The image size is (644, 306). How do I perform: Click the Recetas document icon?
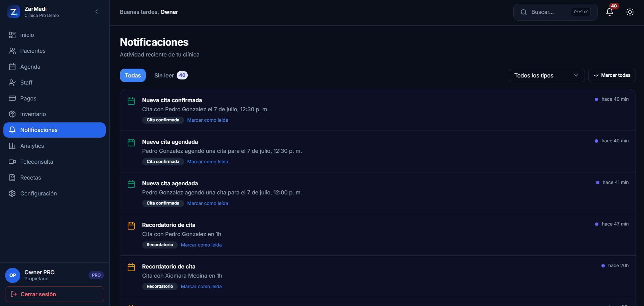(x=12, y=178)
